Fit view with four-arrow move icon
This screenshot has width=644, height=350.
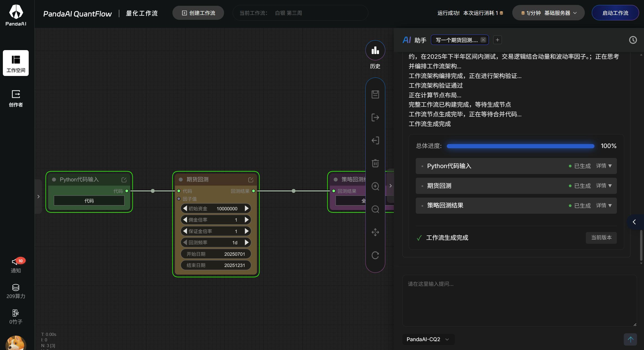coord(375,232)
